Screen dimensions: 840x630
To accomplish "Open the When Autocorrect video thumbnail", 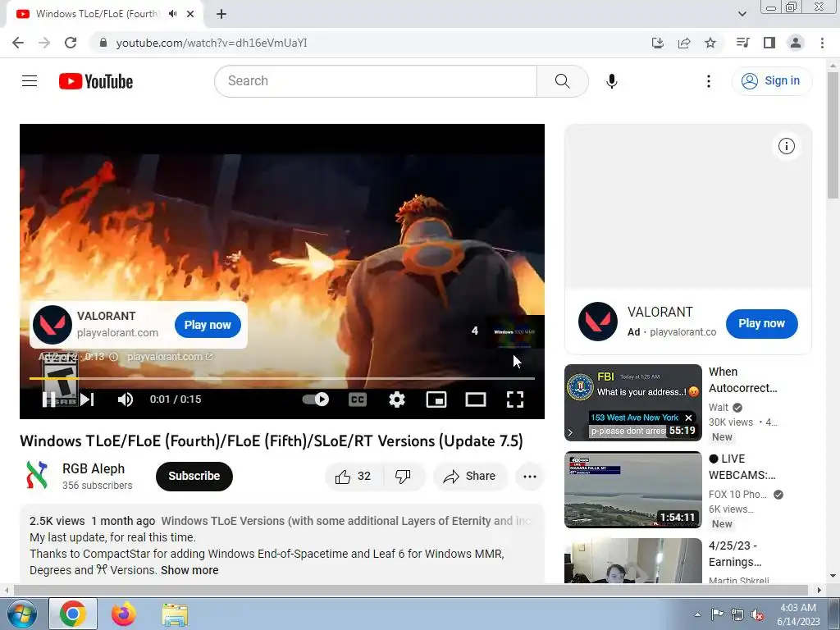I will point(632,403).
